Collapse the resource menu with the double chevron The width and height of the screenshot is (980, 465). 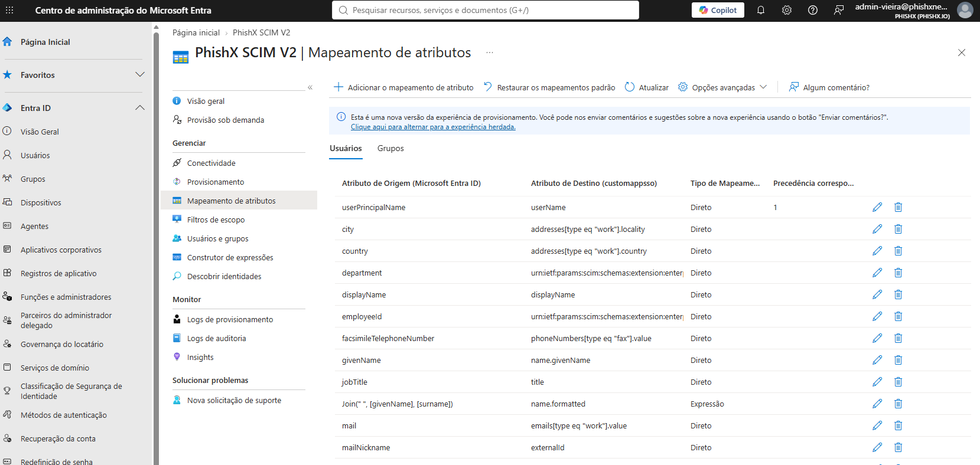310,87
